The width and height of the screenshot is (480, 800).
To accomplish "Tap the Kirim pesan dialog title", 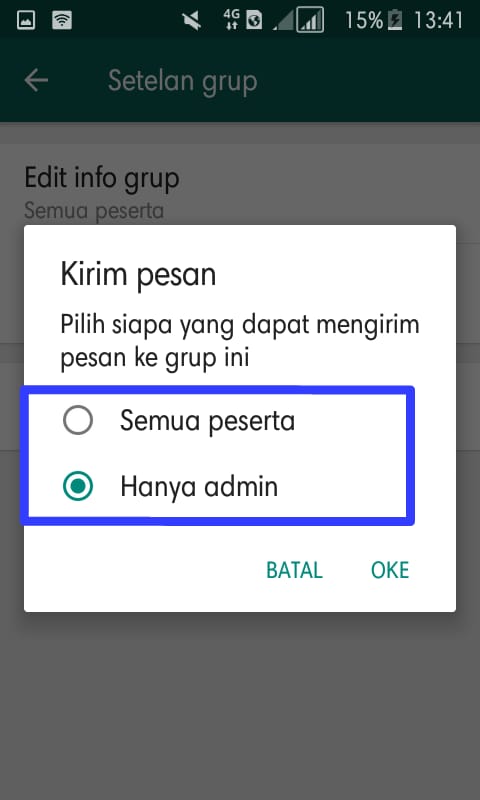I will 138,274.
